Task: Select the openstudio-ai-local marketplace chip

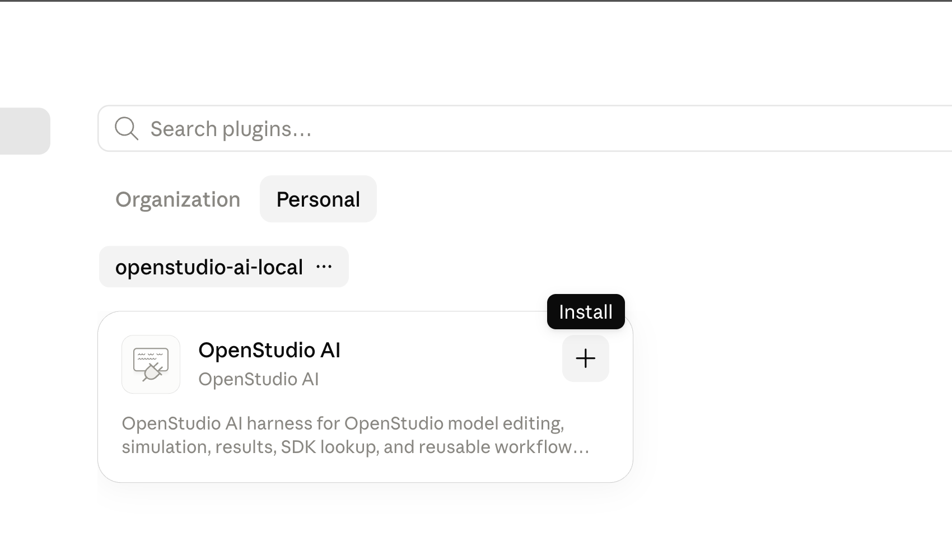Action: pyautogui.click(x=224, y=267)
